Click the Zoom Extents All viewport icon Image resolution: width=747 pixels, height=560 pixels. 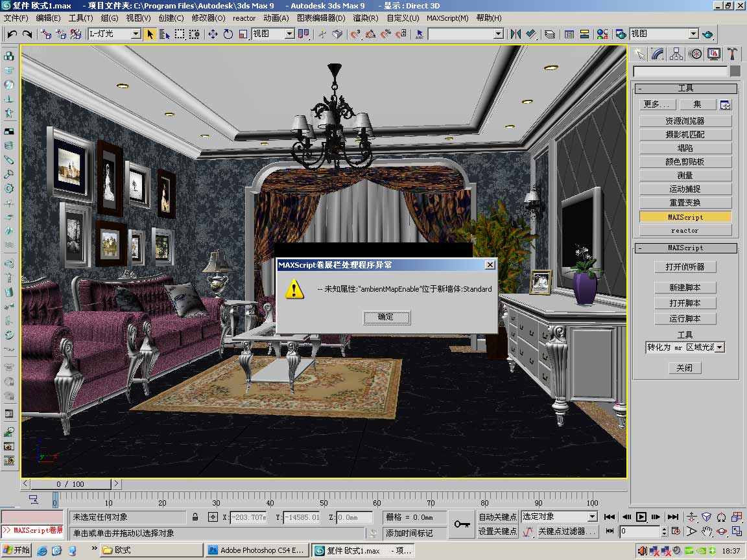point(737,517)
